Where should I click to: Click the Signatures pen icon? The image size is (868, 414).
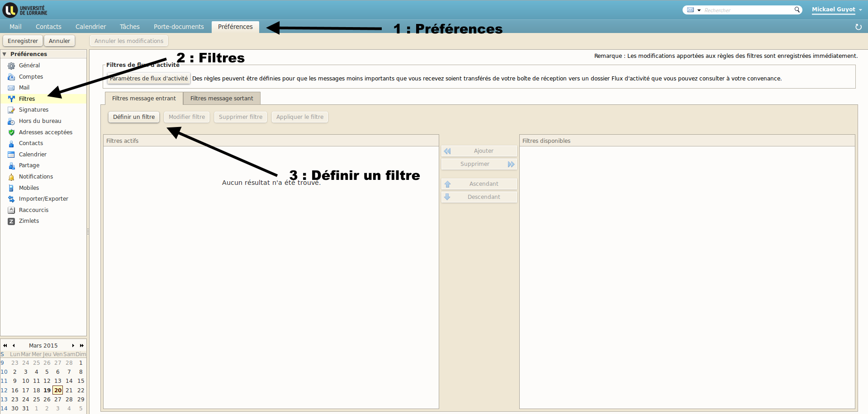(11, 110)
